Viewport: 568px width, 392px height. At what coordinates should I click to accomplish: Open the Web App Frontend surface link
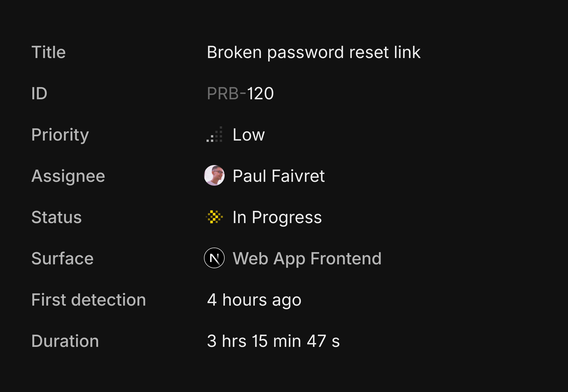click(307, 259)
